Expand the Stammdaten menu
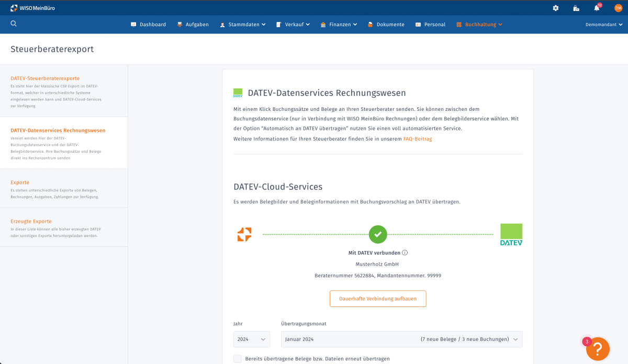The image size is (628, 364). click(243, 25)
